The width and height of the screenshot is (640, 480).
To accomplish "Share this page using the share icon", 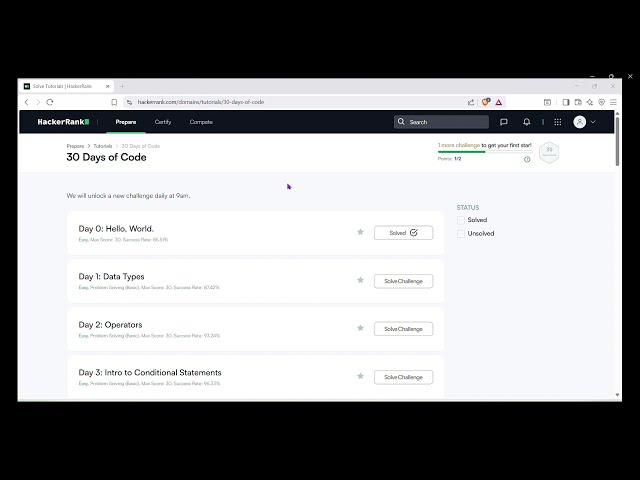I will coord(471,102).
